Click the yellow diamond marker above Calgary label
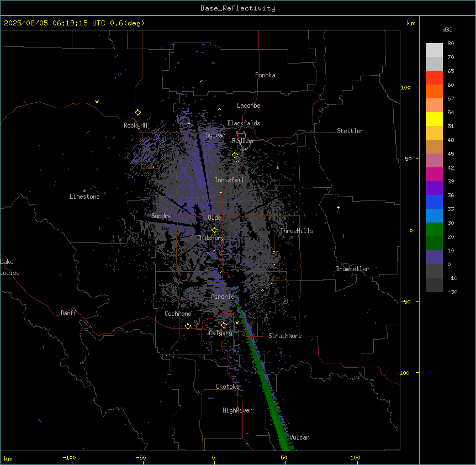This screenshot has width=476, height=465. 224,325
